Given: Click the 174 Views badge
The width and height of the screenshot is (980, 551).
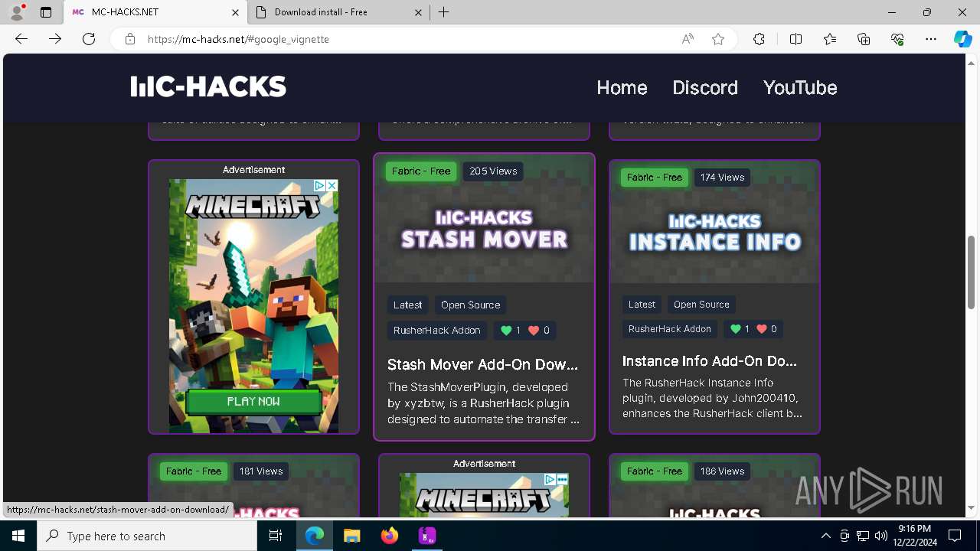Looking at the screenshot, I should (x=722, y=178).
